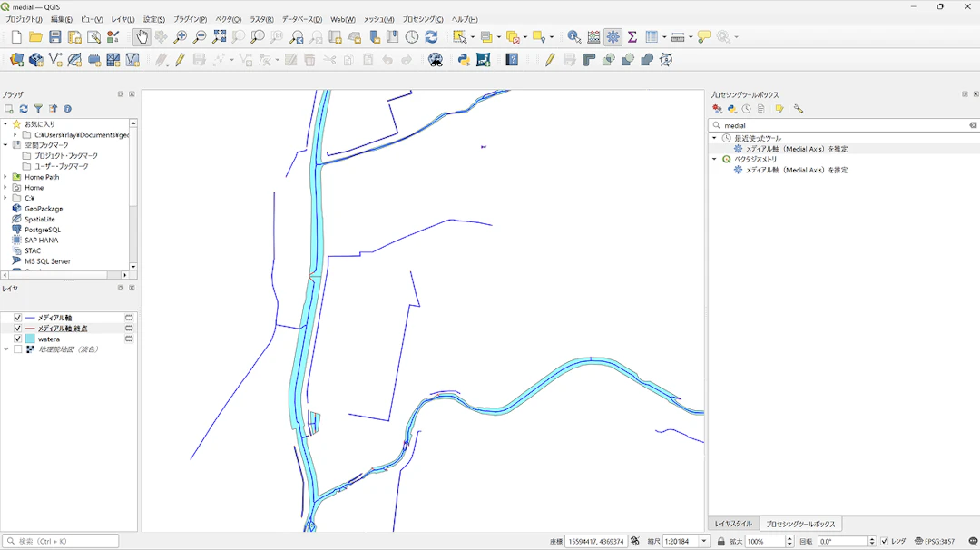Image resolution: width=980 pixels, height=550 pixels.
Task: Select メディアル軸 (Medial Axis) under ベクタジオメトリ
Action: coord(797,170)
